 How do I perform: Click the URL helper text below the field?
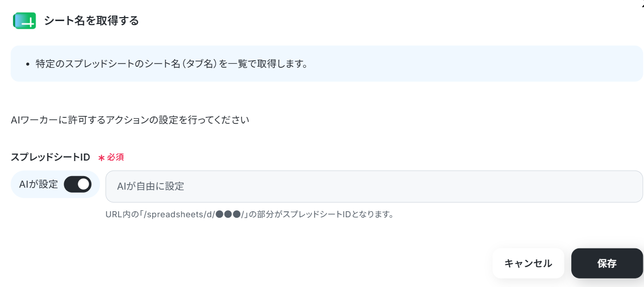[x=249, y=214]
